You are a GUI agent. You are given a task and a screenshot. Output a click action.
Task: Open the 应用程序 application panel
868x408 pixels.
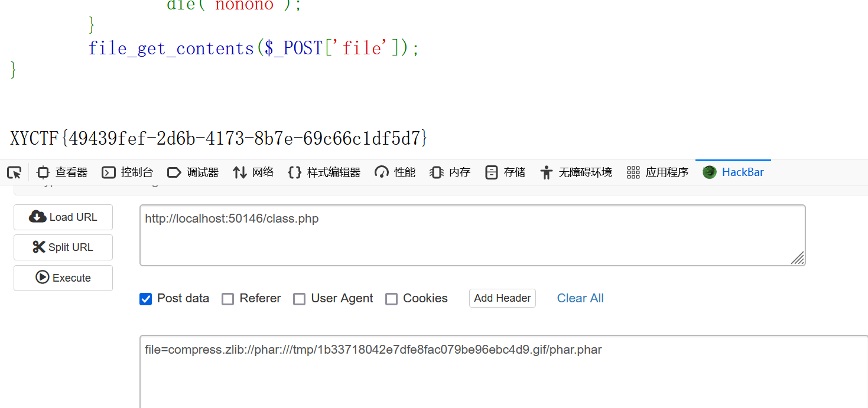point(658,172)
